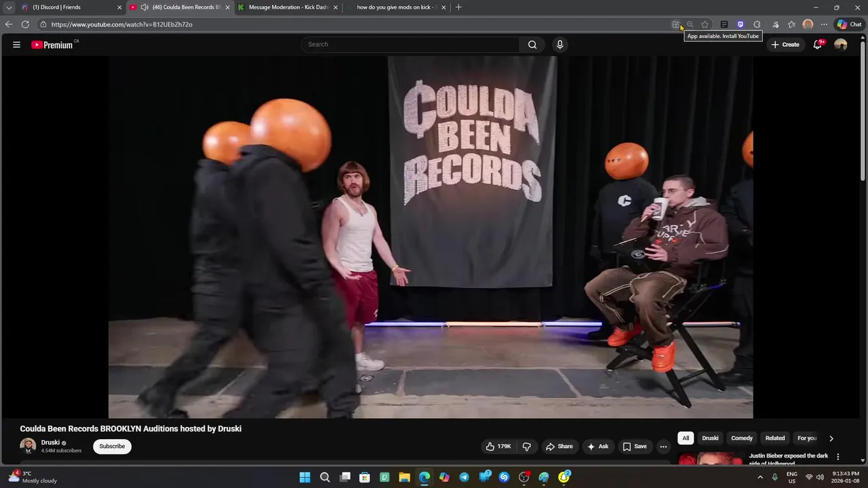
Task: Open the Justin Bieber recommended video thumbnail
Action: point(711,459)
